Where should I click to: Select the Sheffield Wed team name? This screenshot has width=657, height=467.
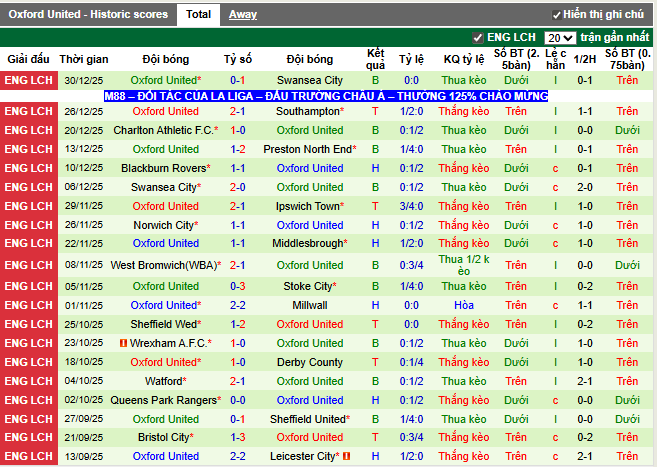pyautogui.click(x=166, y=324)
